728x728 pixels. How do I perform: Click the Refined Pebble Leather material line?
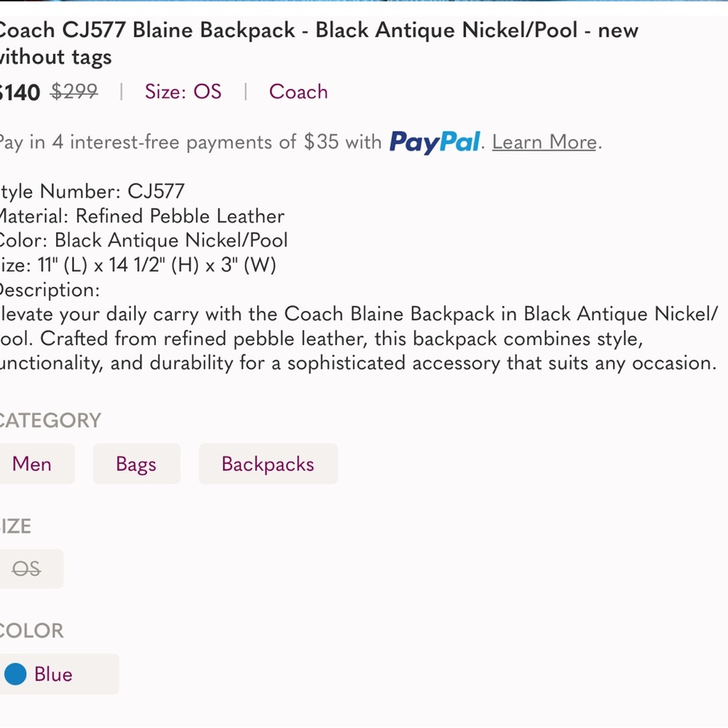[x=141, y=216]
